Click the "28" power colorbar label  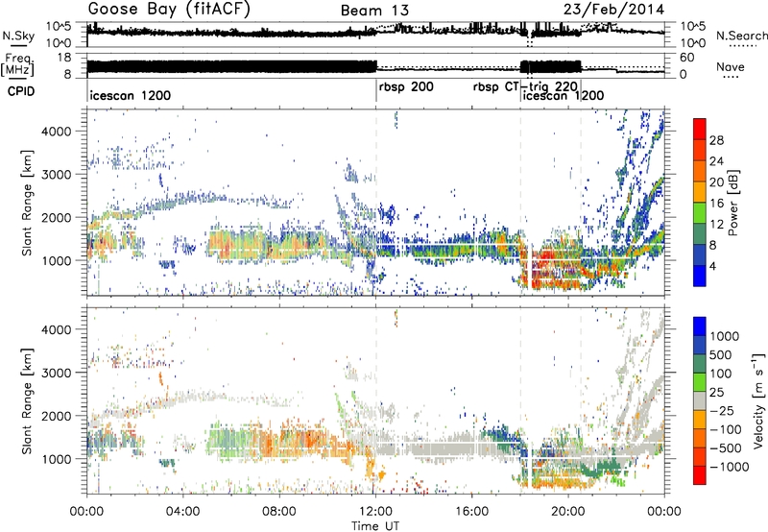click(716, 141)
